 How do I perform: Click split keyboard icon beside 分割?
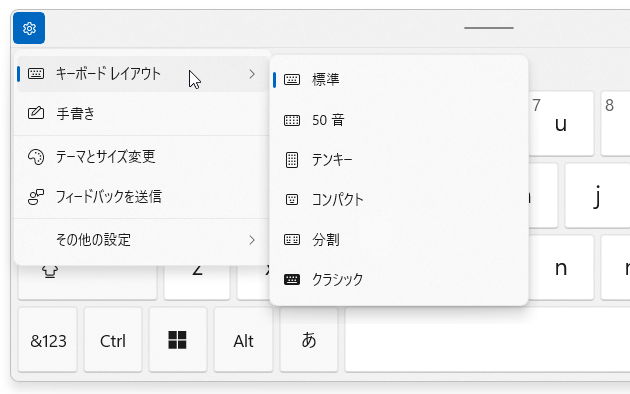coord(292,240)
